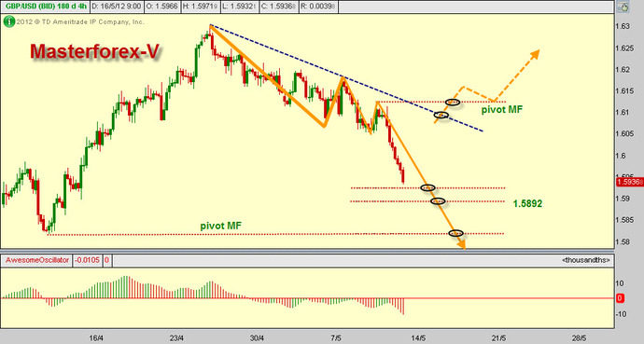Click the circle marker on lower pivot MF line
Screen dimensions: 644x344
456,233
